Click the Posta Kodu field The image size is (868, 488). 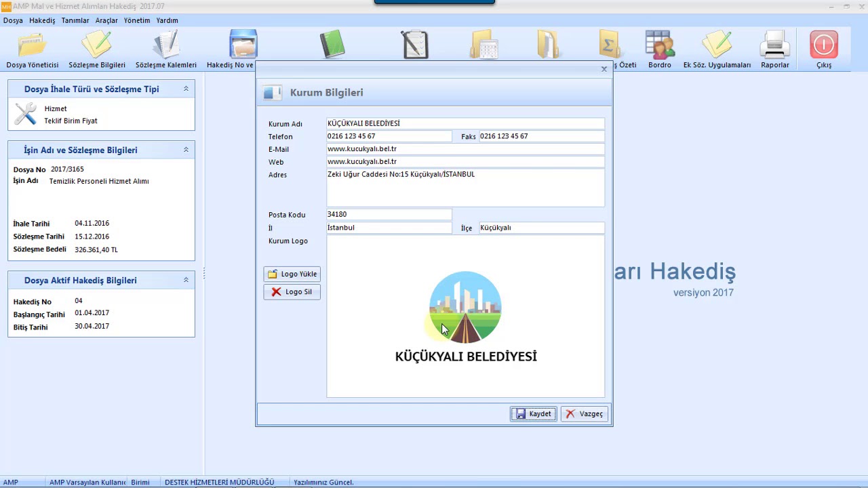[x=389, y=214]
